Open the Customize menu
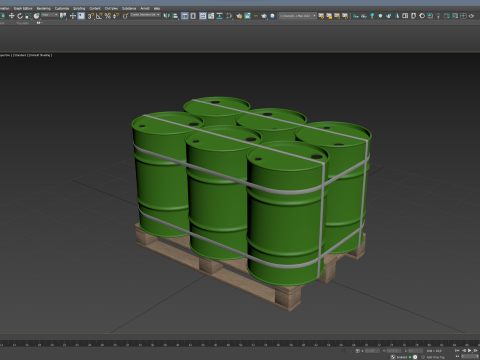 click(62, 8)
